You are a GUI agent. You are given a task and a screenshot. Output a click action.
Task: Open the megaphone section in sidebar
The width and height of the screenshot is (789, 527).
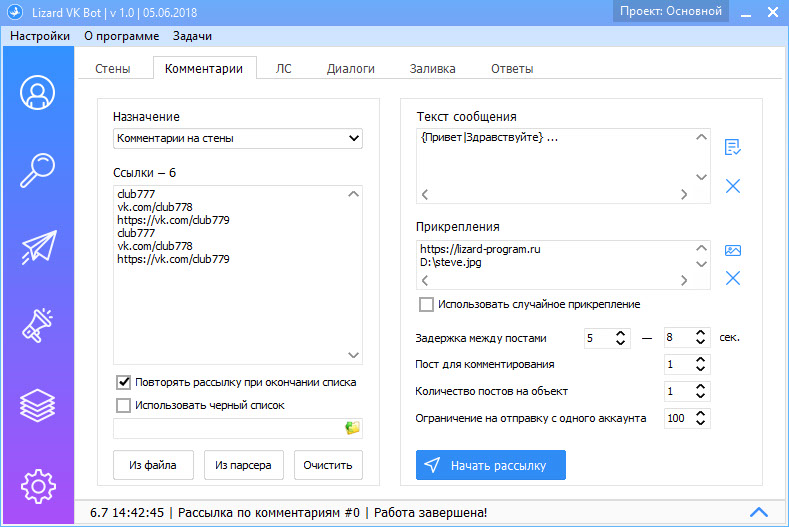pos(37,327)
